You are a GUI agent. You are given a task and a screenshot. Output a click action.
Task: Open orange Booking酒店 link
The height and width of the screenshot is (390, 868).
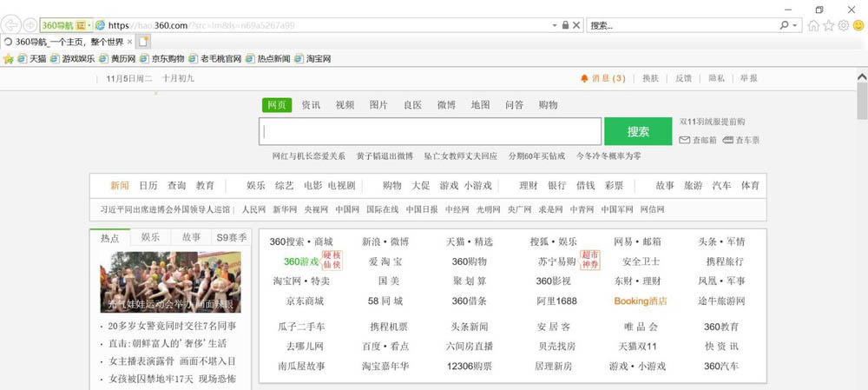click(641, 301)
